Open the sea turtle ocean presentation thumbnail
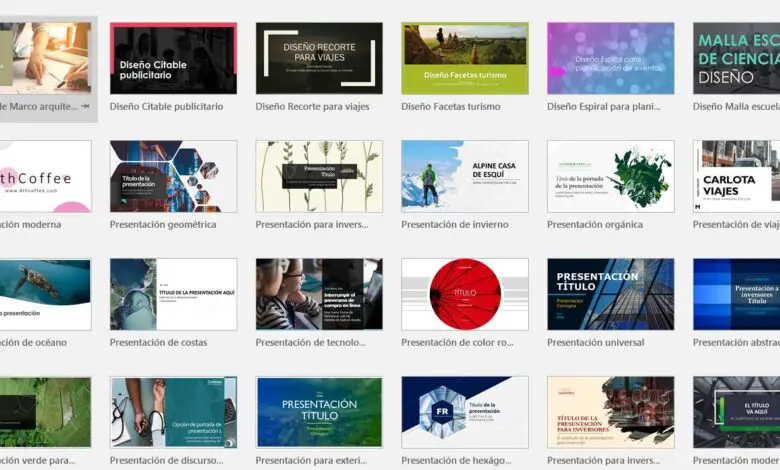Viewport: 780px width, 470px height. [45, 294]
